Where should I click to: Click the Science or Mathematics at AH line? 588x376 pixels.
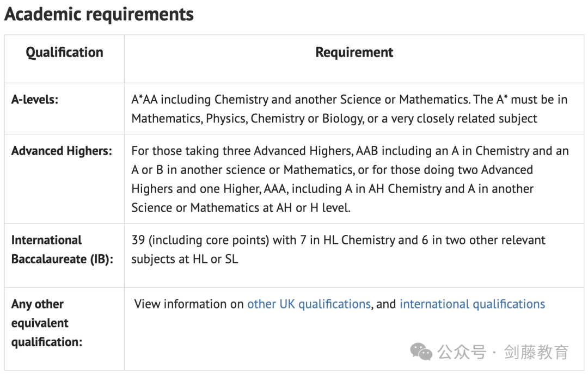pyautogui.click(x=241, y=208)
